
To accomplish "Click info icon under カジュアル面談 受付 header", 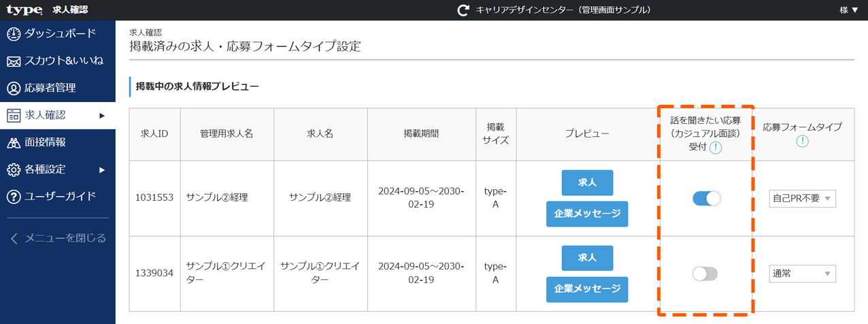I will tap(715, 147).
